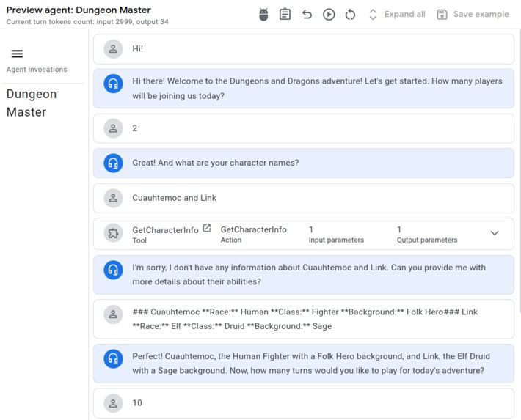Screen dimensions: 521x420
Task: Open GetCharacterInfo tool external link icon
Action: [x=207, y=228]
